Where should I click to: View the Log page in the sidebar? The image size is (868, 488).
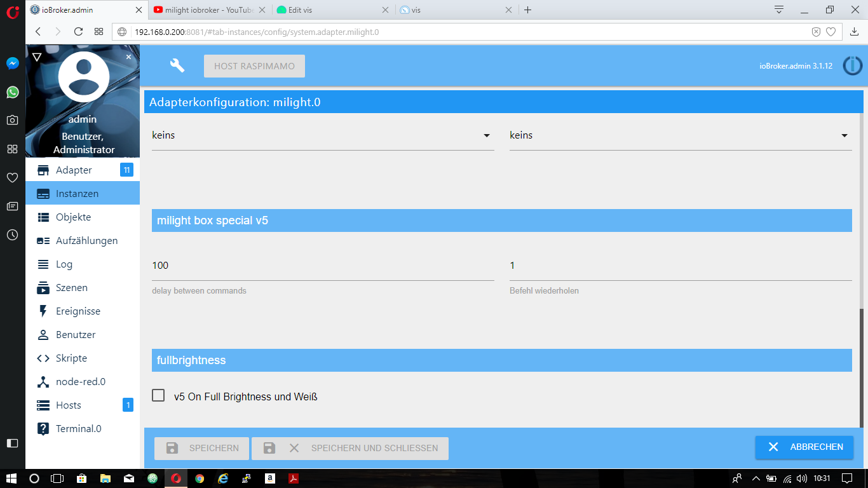click(83, 264)
